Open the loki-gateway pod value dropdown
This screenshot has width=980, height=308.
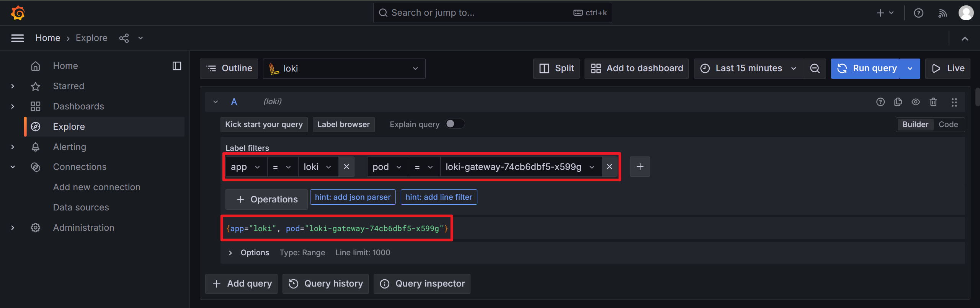521,167
